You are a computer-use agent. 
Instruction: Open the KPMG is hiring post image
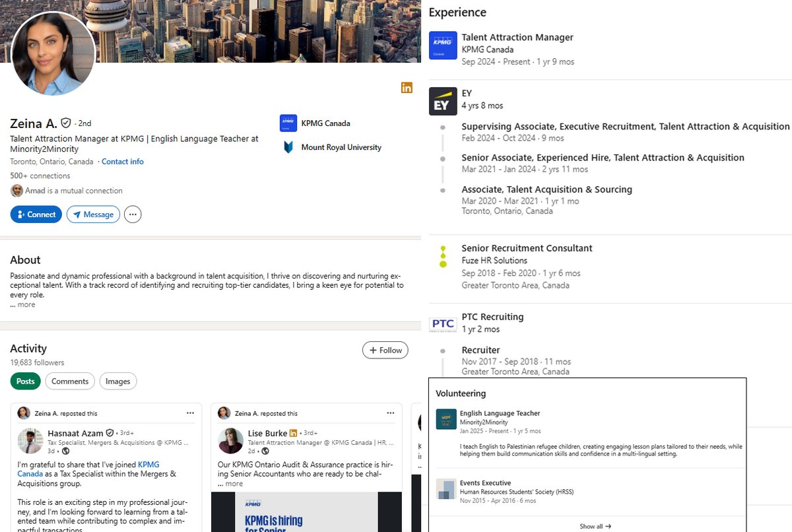pyautogui.click(x=306, y=512)
